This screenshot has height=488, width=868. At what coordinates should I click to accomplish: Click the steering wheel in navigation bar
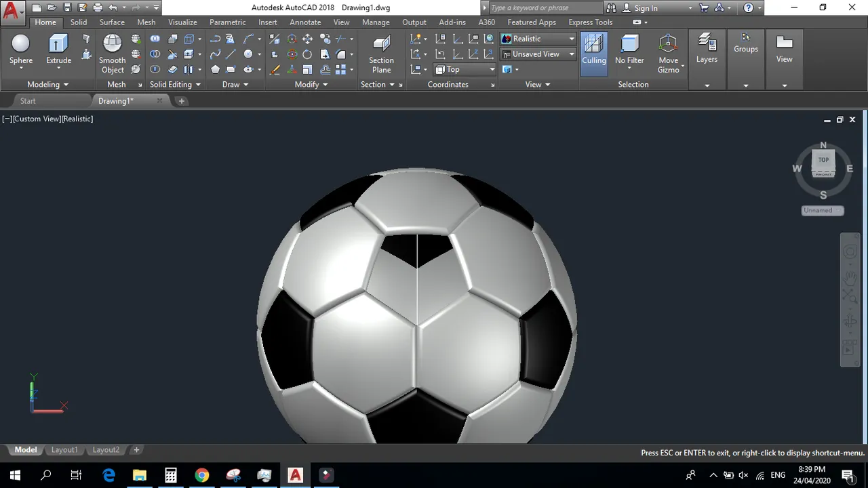(850, 252)
